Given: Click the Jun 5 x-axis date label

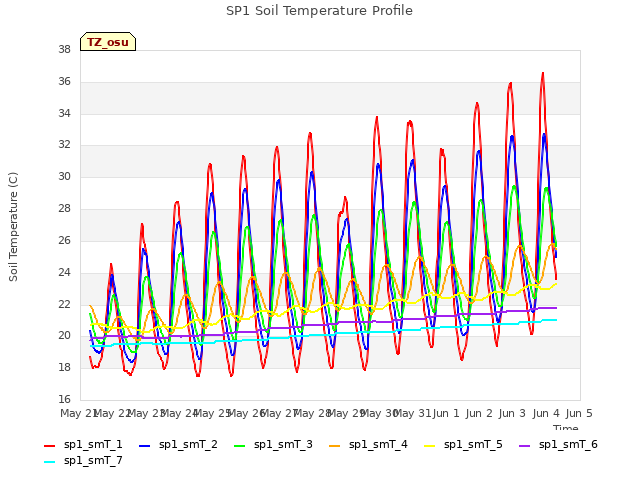Looking at the screenshot, I should pos(579,413).
